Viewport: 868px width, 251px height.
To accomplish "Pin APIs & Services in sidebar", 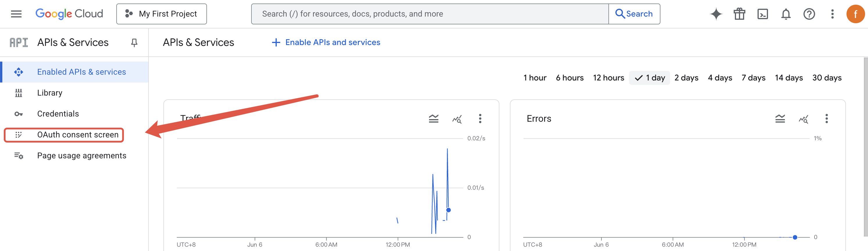I will [134, 42].
